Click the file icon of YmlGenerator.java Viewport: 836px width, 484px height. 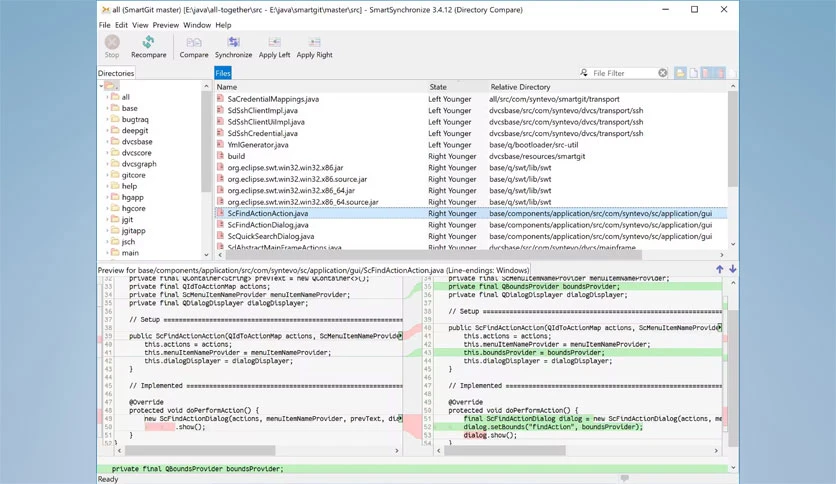220,144
